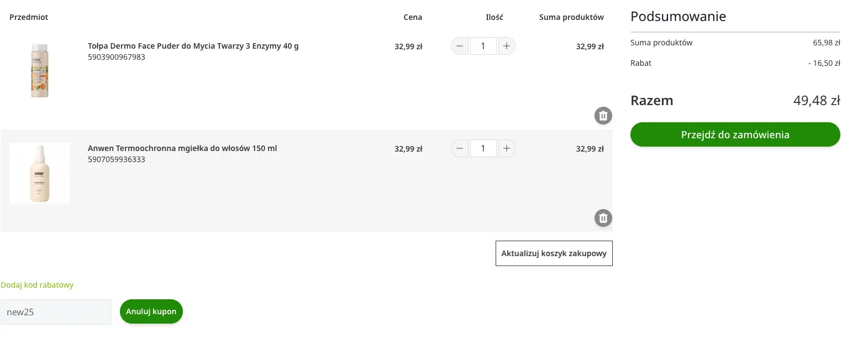Screen dimensions: 868x338
Task: Open Tołpa Dermo Face Puder product link
Action: point(193,46)
